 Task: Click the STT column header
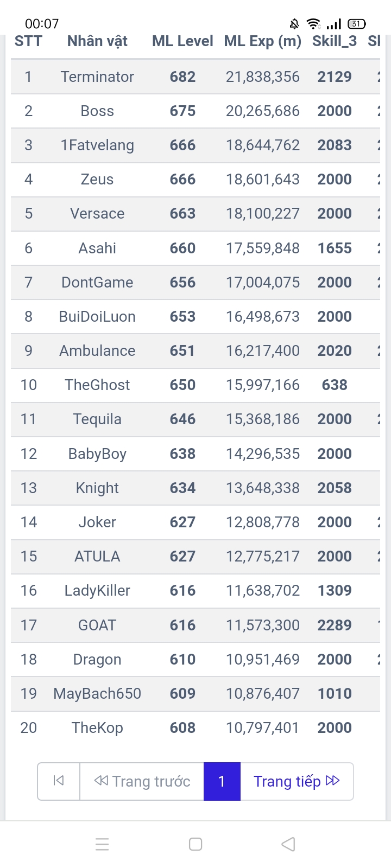pyautogui.click(x=28, y=41)
